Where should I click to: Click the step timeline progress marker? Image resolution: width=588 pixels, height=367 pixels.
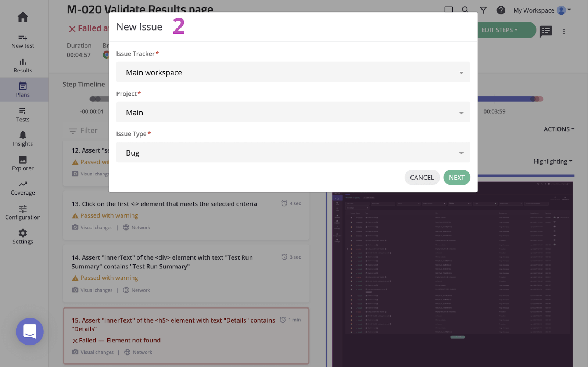pos(95,99)
